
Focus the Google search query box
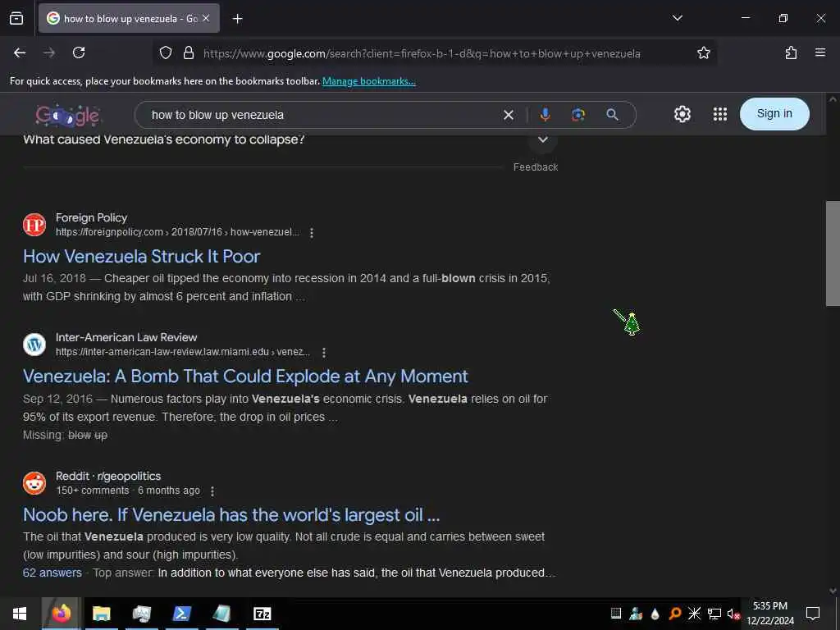tap(322, 115)
